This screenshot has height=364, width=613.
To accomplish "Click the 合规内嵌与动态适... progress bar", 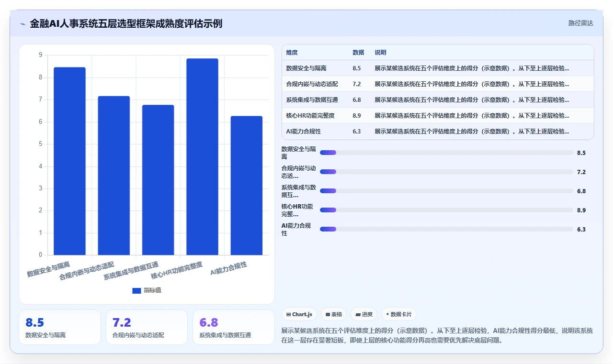I will click(446, 172).
